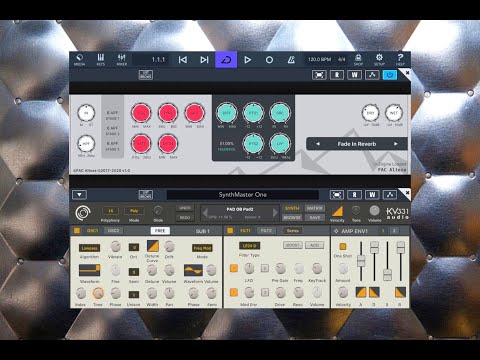480x360 pixels.
Task: Open the Keys keyboard panel
Action: point(100,60)
